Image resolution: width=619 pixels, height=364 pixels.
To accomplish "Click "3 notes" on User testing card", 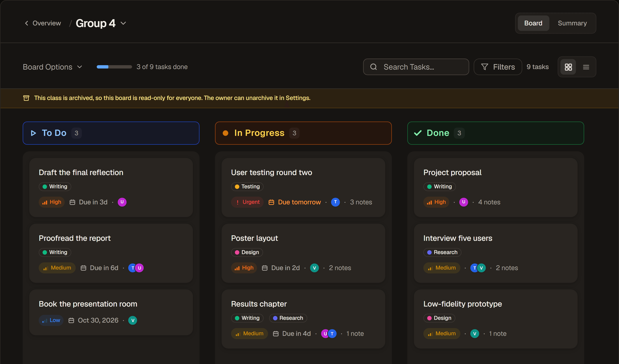I will tap(361, 202).
